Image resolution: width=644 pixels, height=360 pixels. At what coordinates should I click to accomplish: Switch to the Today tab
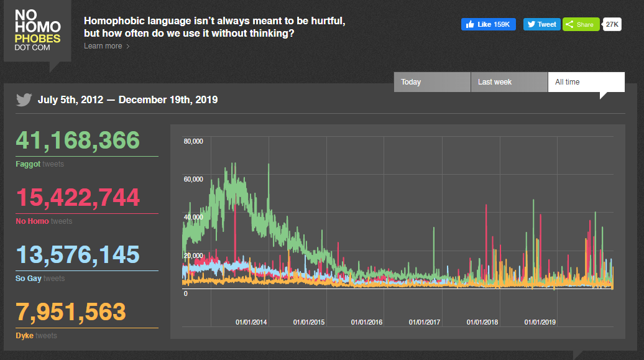[432, 82]
